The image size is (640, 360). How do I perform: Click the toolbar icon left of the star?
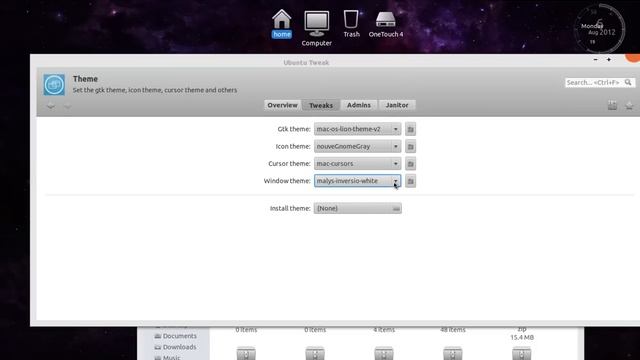pos(612,105)
